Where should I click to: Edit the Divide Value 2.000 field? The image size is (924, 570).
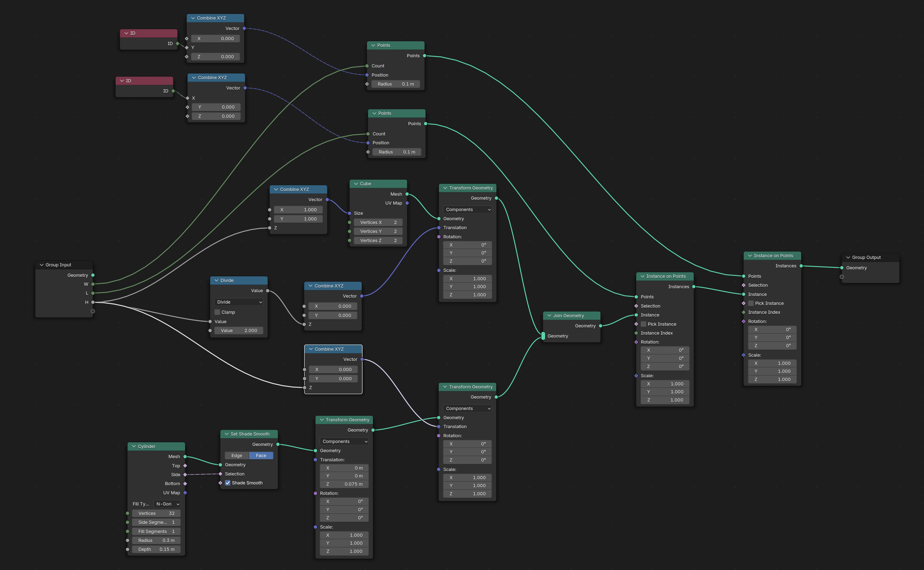pos(239,331)
